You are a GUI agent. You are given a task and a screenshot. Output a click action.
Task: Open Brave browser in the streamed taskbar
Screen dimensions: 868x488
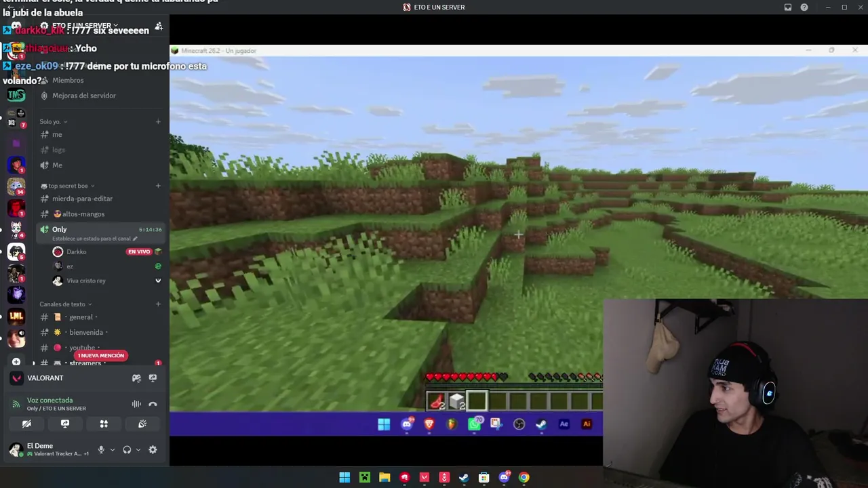click(429, 424)
